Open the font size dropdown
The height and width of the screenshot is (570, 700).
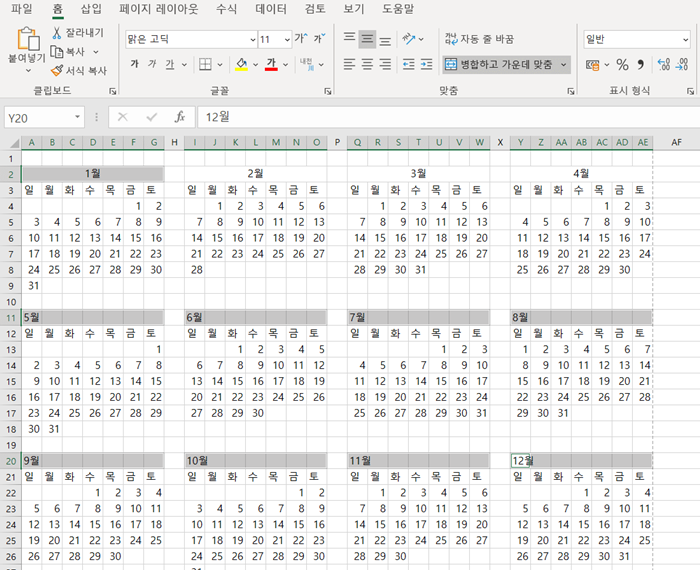tap(287, 39)
